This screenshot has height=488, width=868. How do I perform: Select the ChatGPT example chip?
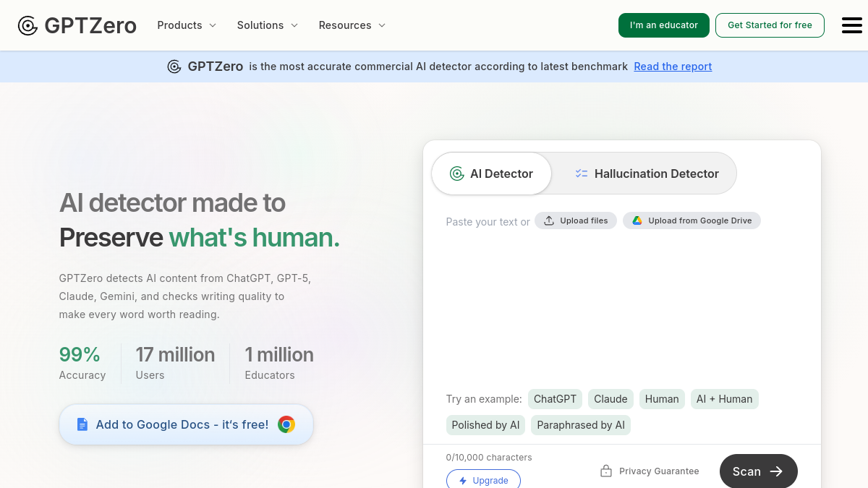click(x=556, y=399)
